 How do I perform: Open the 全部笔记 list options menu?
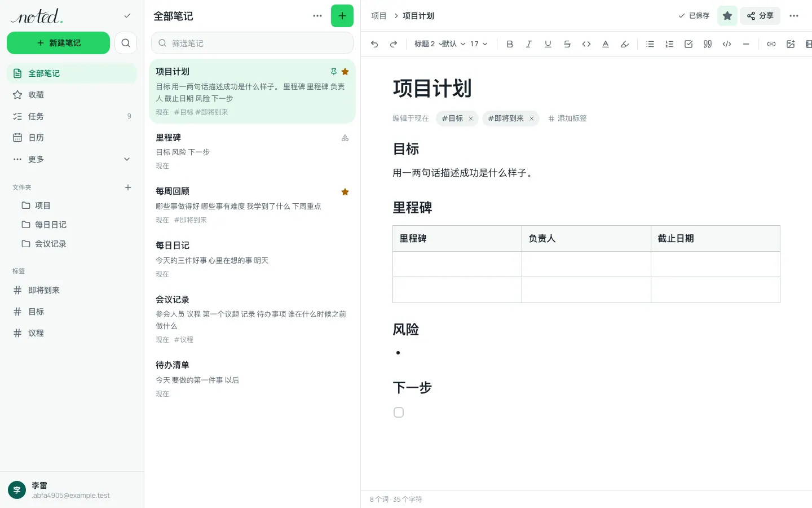coord(317,16)
